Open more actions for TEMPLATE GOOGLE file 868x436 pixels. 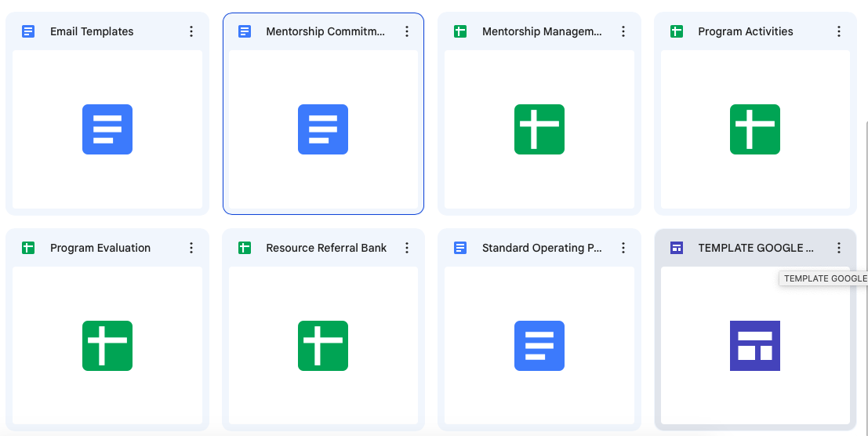click(839, 248)
